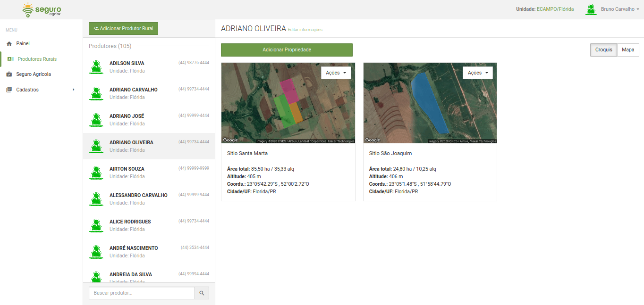Click the Sitio São Joaquim title
Viewport: 644px width, 305px height.
(390, 153)
